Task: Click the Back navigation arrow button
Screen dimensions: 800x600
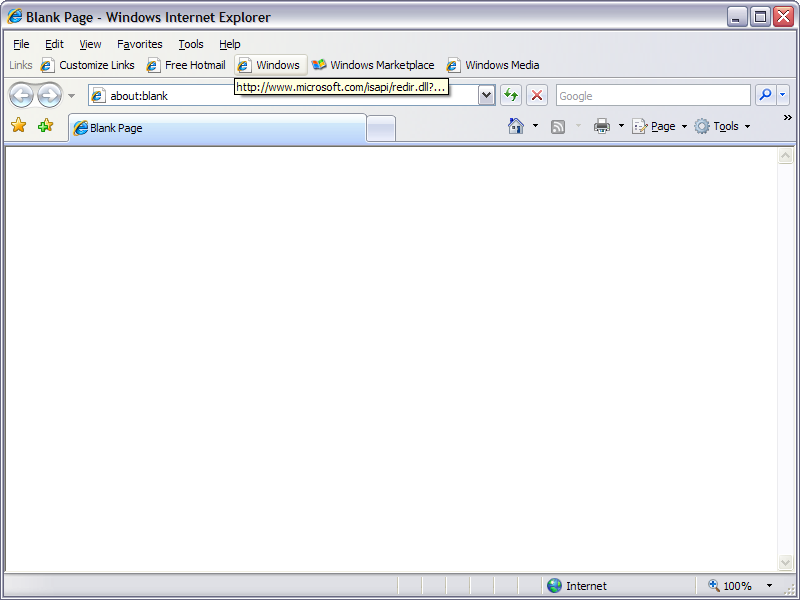Action: click(x=21, y=95)
